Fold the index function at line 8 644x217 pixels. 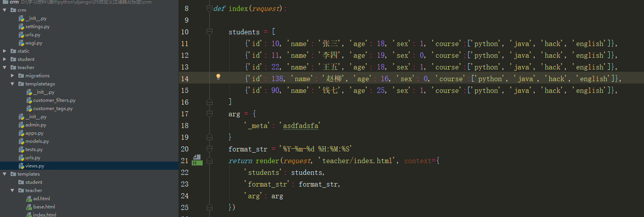[x=209, y=8]
